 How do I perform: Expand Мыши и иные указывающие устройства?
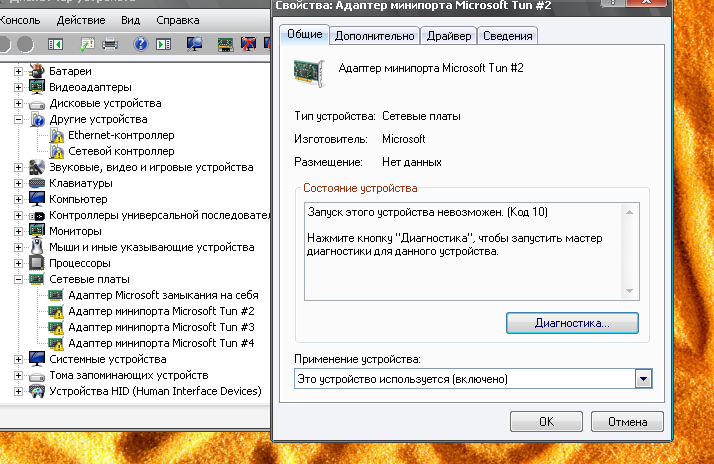(x=18, y=248)
